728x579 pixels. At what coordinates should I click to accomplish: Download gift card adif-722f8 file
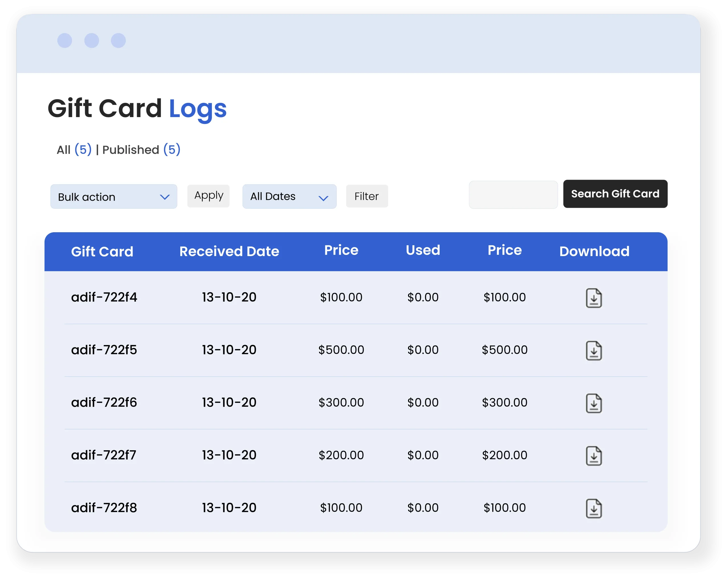pos(593,509)
